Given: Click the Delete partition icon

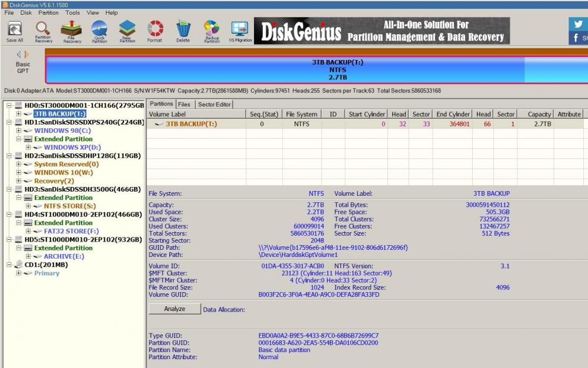Looking at the screenshot, I should 183,32.
